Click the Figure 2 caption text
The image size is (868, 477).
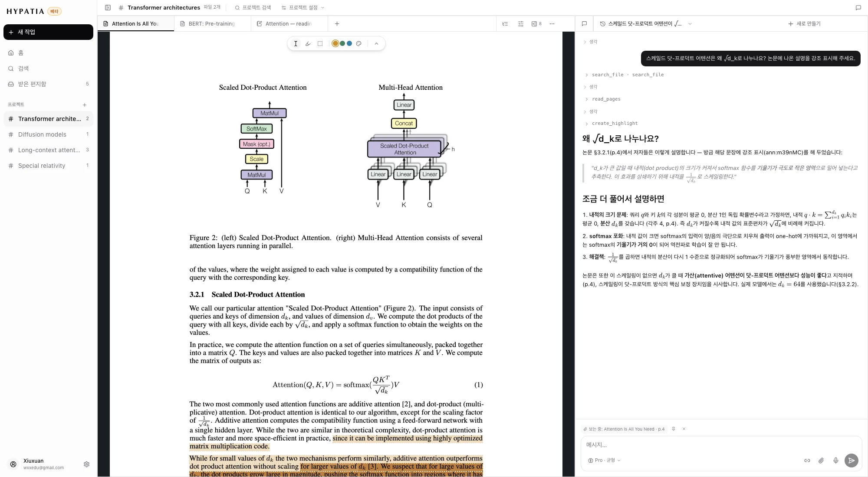(336, 242)
